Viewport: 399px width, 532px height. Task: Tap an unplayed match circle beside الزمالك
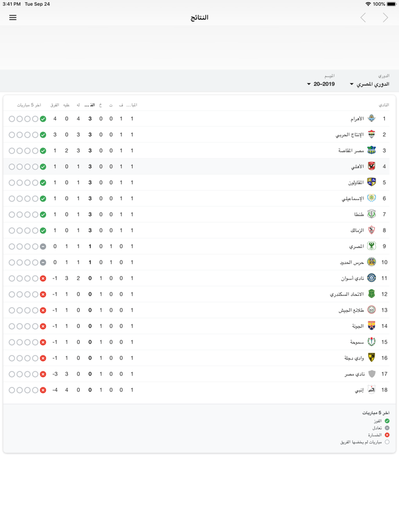tap(18, 230)
